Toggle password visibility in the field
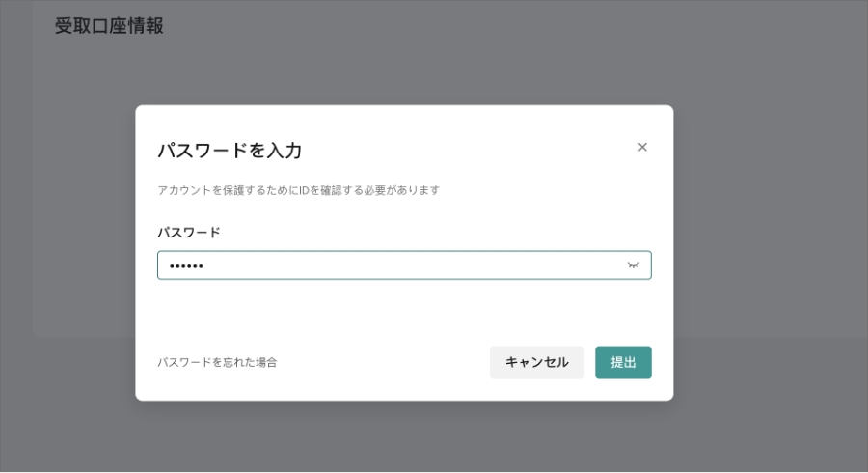The height and width of the screenshot is (473, 868). click(634, 265)
